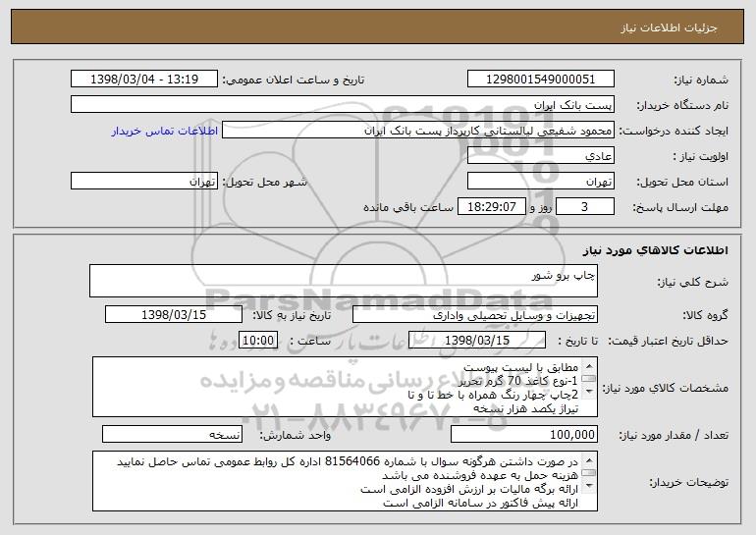Click the line 1-نوع کاغذ 70 گرم تحریر
The width and height of the screenshot is (756, 535).
(x=517, y=381)
